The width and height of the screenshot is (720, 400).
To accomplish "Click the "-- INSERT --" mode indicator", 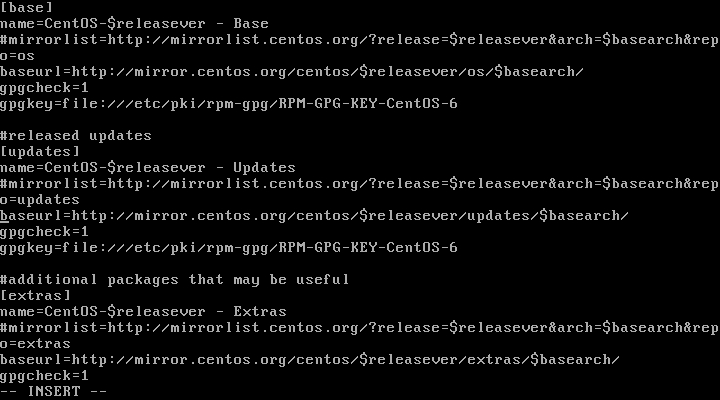I will [52, 391].
